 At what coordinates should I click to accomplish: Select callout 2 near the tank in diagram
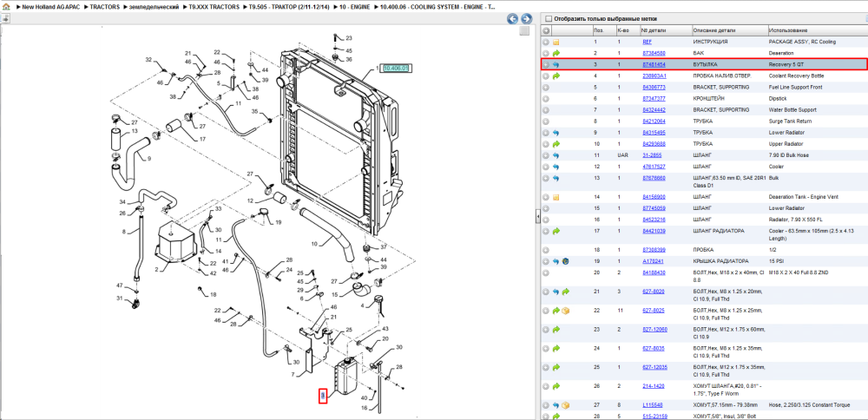pos(157,270)
